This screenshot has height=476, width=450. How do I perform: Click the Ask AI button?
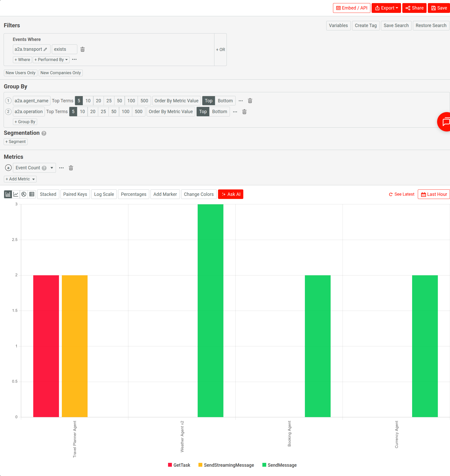tap(231, 194)
